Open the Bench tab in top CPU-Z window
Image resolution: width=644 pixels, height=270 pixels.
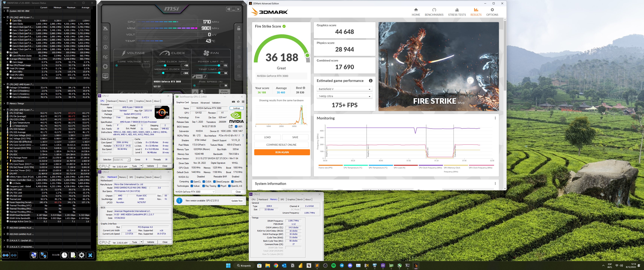click(148, 101)
